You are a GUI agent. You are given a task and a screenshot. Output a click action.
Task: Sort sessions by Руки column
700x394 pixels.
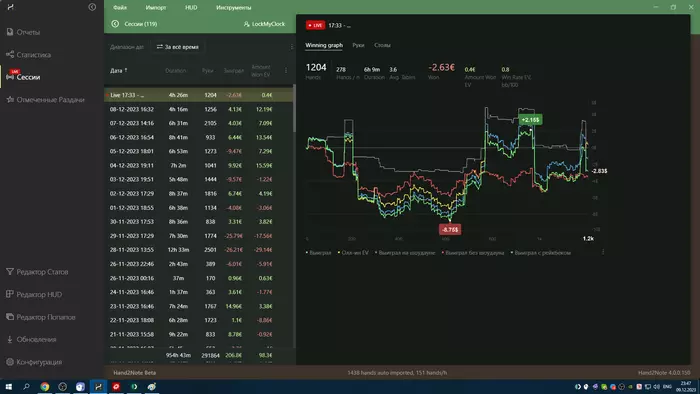pos(208,71)
